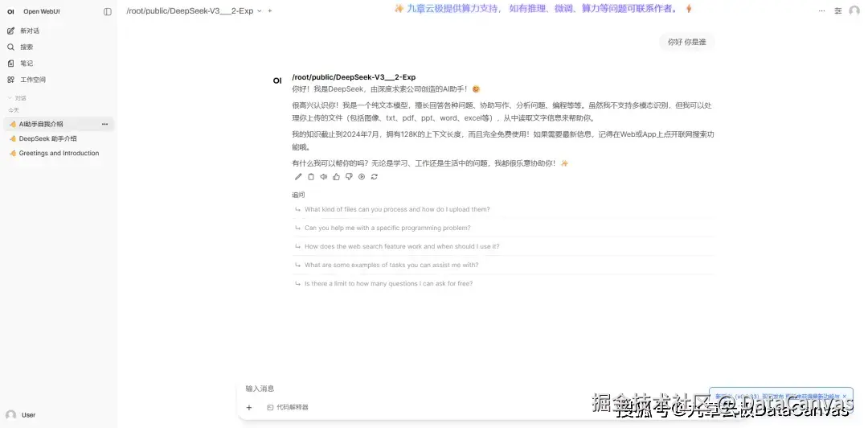Image resolution: width=868 pixels, height=428 pixels.
Task: Open the User profile at sidebar bottom
Action: pos(21,414)
